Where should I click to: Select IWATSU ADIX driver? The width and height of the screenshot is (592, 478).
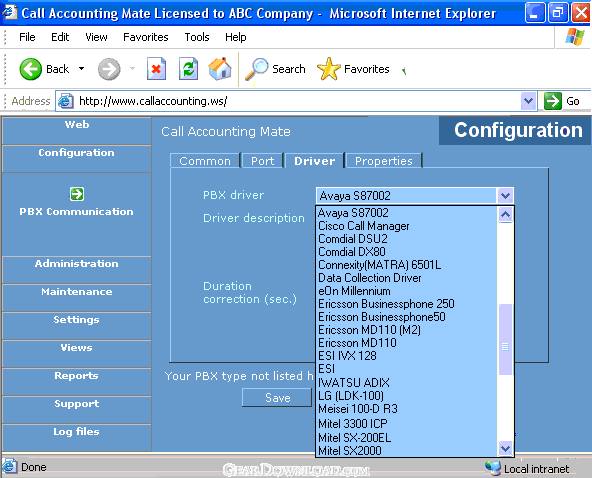(x=407, y=382)
